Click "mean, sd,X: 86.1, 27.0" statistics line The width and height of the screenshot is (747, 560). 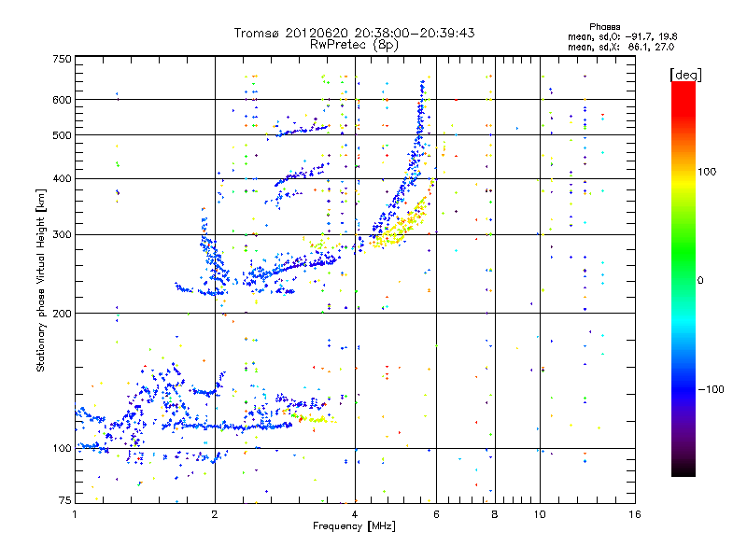tap(621, 47)
